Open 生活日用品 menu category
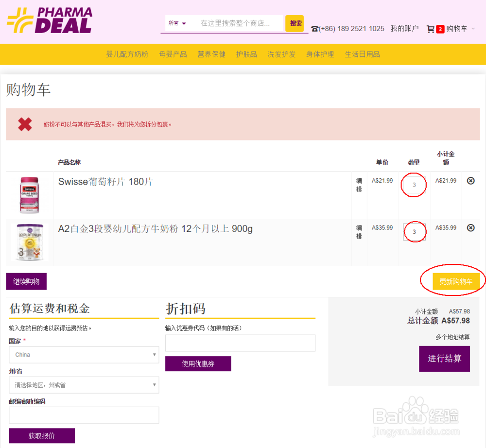 363,54
